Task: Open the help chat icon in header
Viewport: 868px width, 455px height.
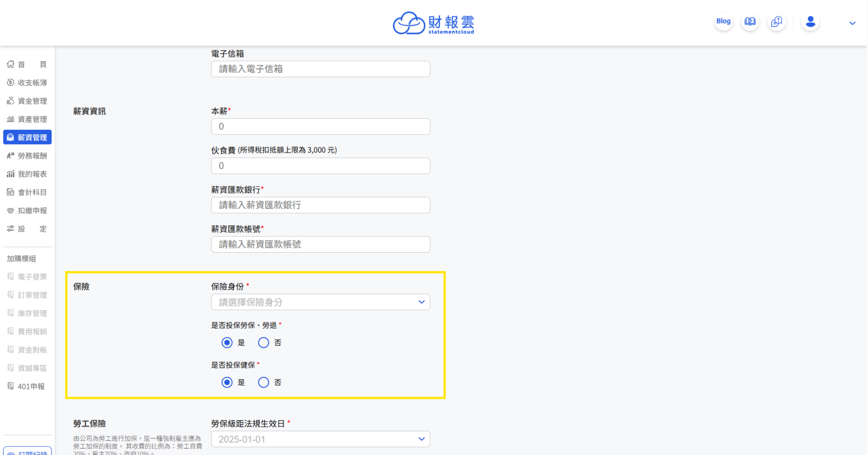Action: [777, 21]
